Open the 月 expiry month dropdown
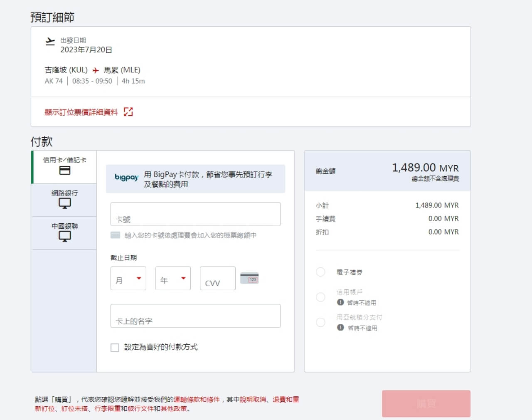 click(x=128, y=278)
